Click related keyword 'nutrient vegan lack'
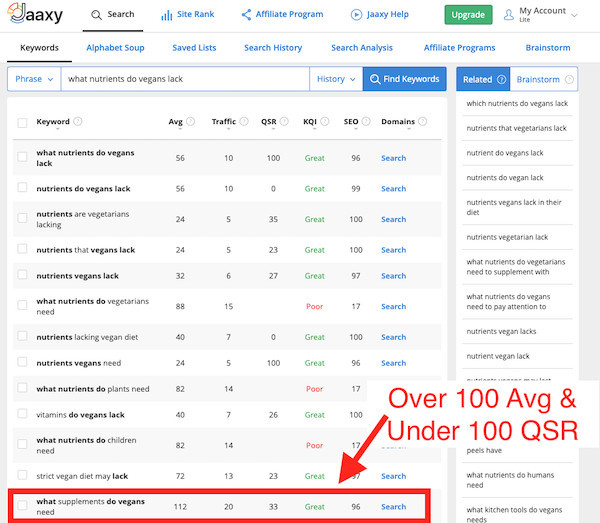This screenshot has height=523, width=600. 498,356
